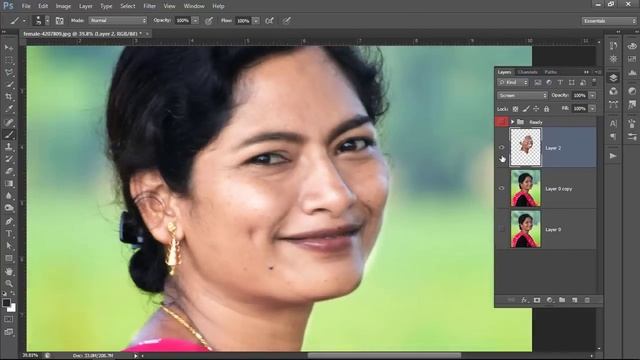Toggle lock image pixels brush icon
This screenshot has height=360, width=640.
coord(526,109)
